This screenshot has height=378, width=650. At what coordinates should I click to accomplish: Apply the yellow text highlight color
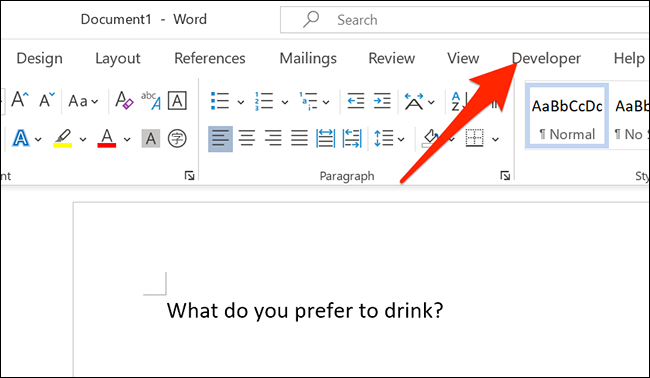[63, 138]
